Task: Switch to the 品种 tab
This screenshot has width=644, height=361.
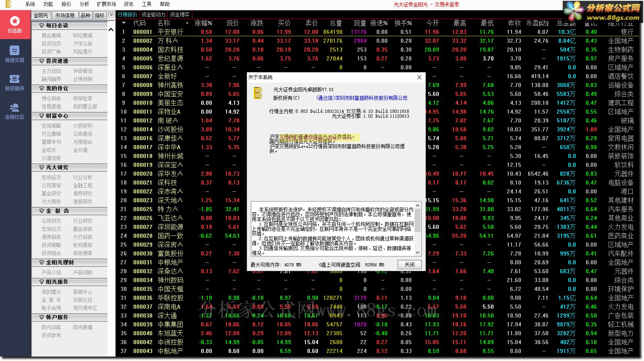Action: (86, 15)
